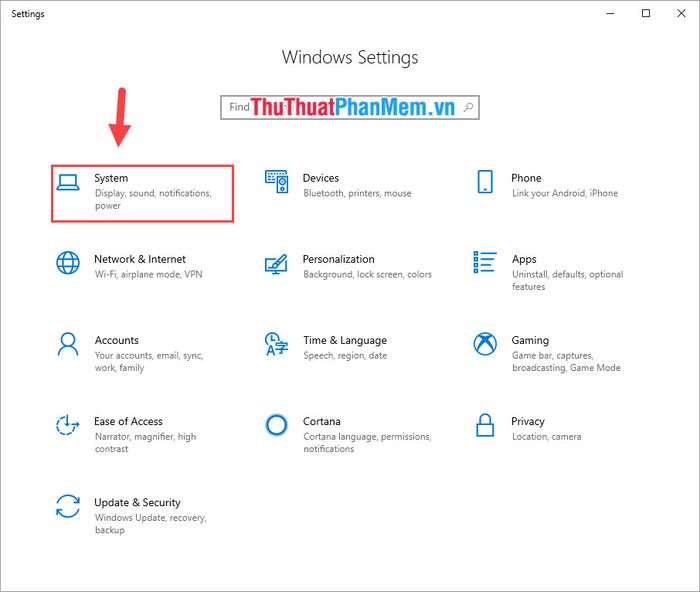Click the Devices keyboard and speaker icon
The height and width of the screenshot is (592, 700).
pyautogui.click(x=276, y=181)
